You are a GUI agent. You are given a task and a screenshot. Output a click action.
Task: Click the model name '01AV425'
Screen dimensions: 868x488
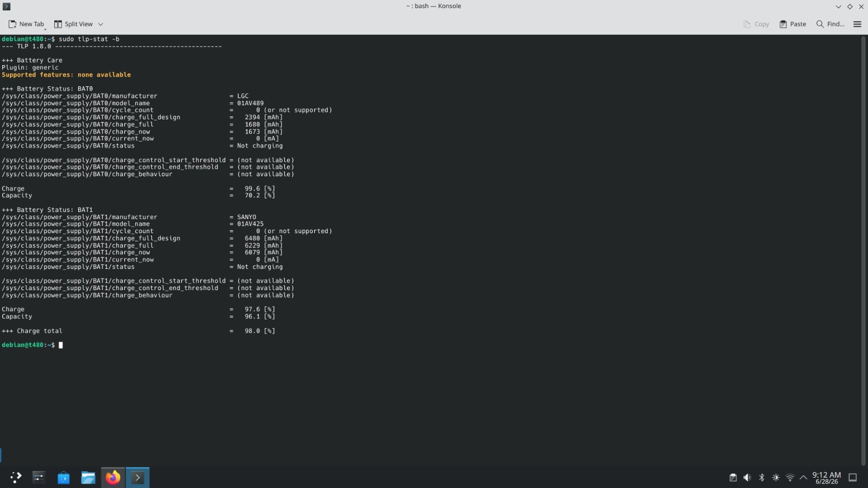pos(250,224)
